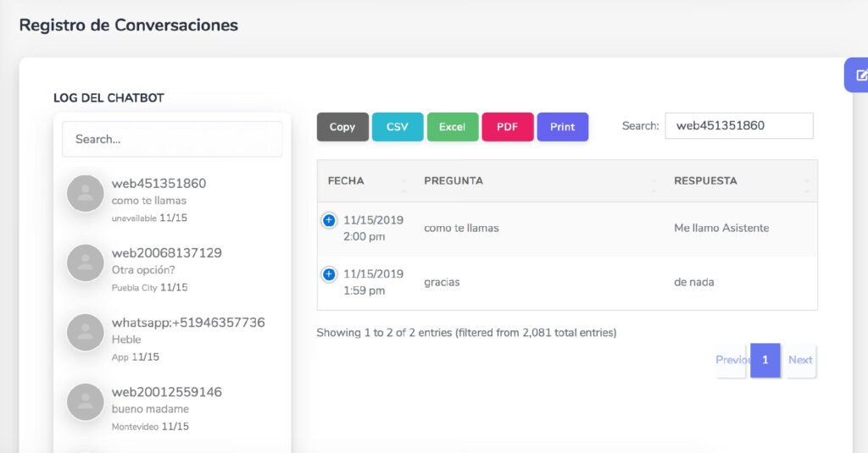Click the Next pagination button
Image resolution: width=868 pixels, height=453 pixels.
(800, 360)
